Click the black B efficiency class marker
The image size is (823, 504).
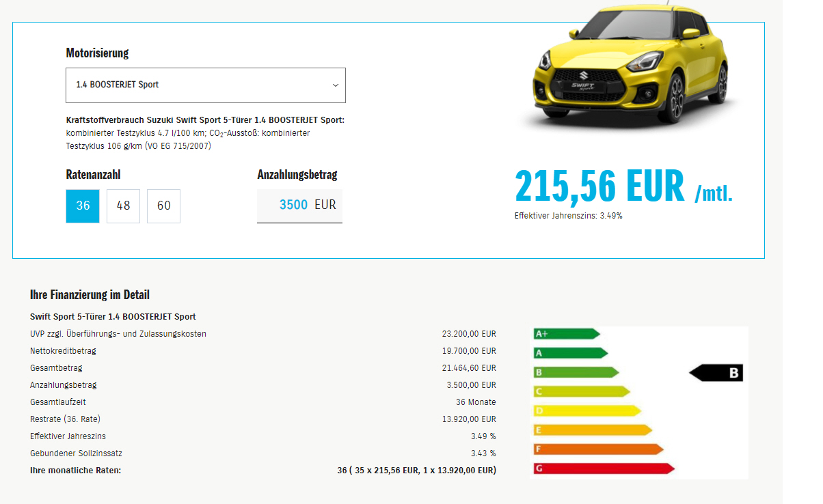716,373
